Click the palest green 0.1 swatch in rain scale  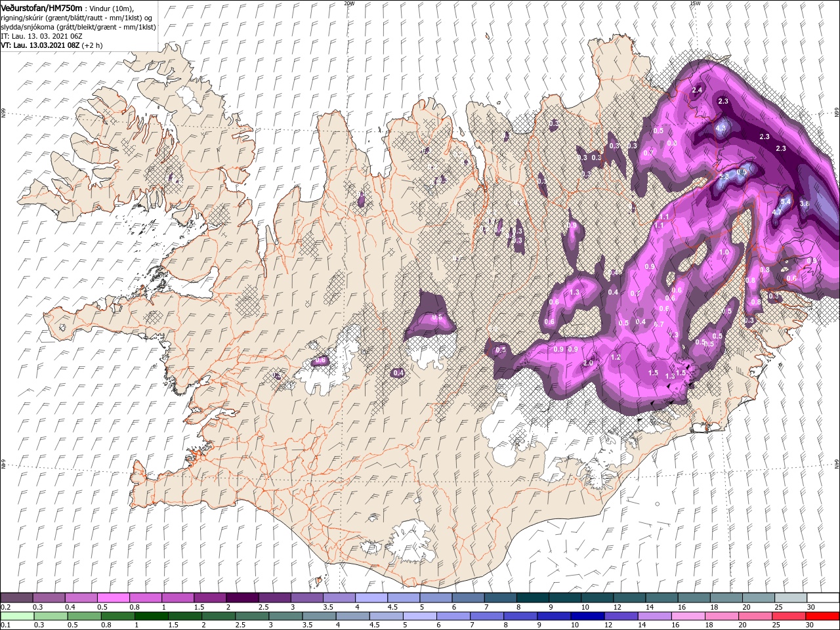point(16,616)
